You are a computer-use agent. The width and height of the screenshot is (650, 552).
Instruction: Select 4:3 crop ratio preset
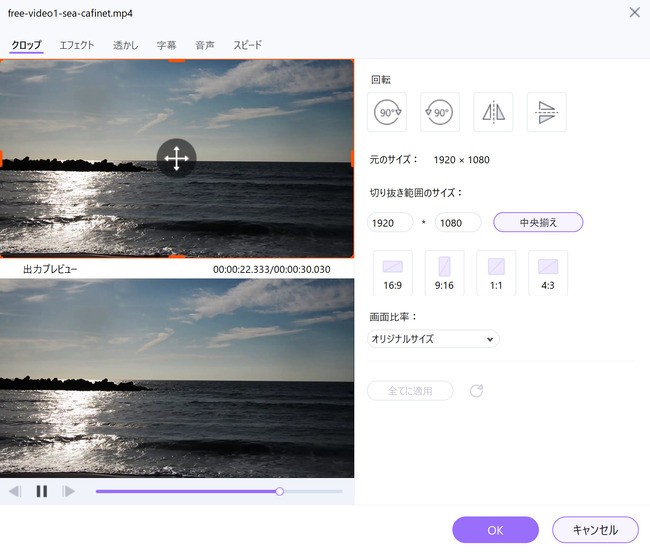(x=548, y=273)
